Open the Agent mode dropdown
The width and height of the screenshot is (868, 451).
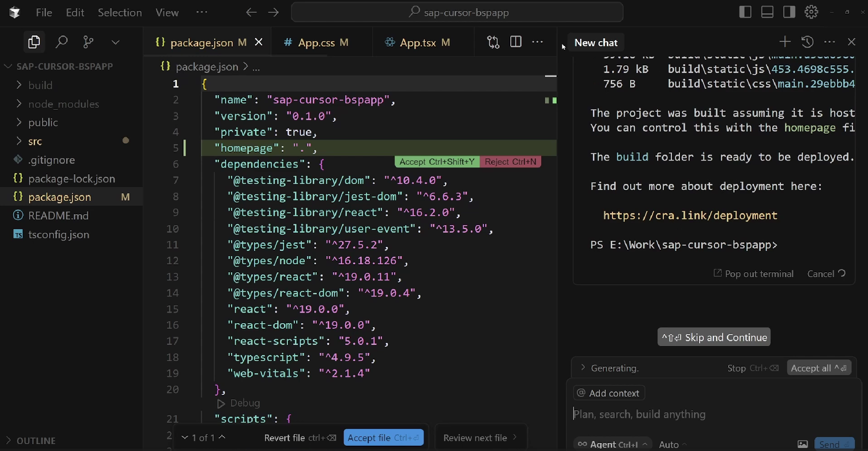tap(613, 444)
